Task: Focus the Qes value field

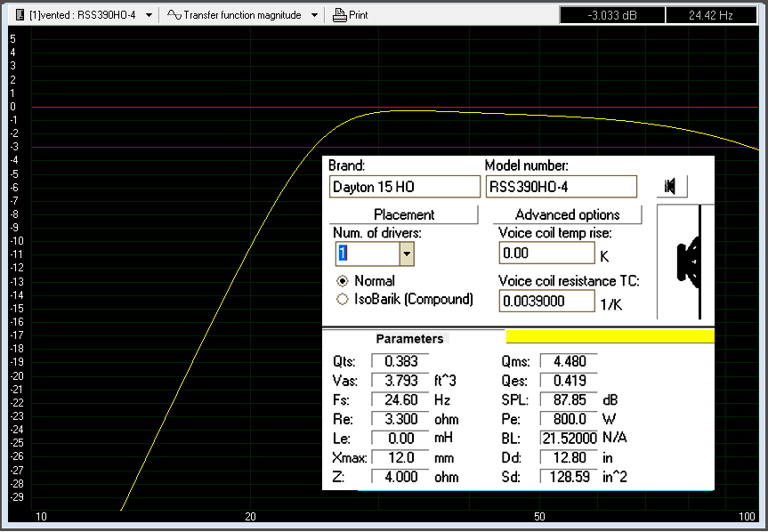Action: click(569, 380)
